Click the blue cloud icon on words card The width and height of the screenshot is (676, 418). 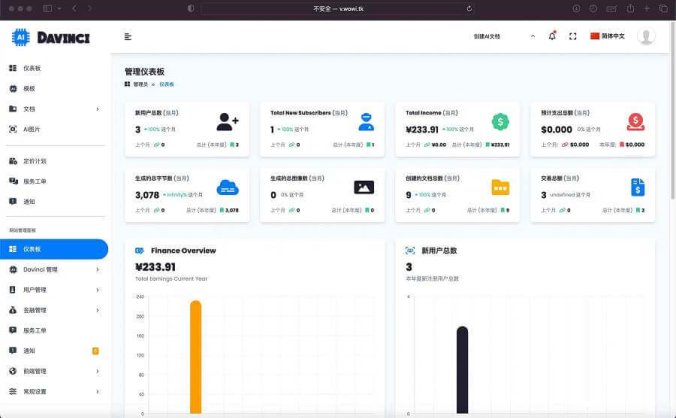(x=227, y=187)
